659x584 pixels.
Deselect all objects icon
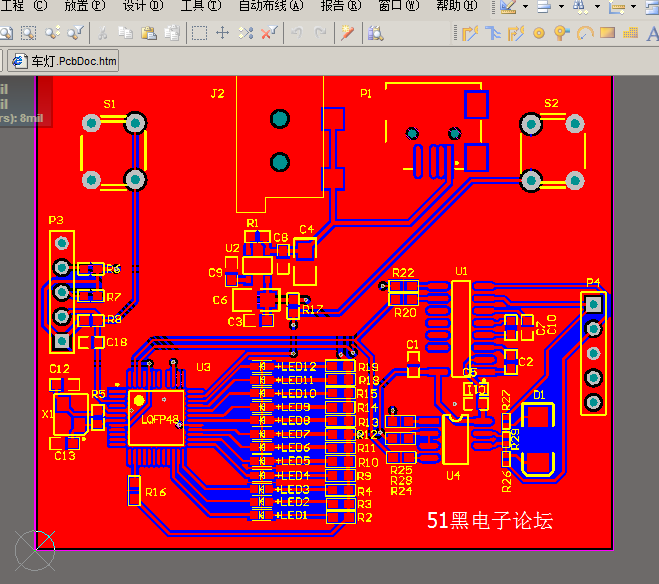point(246,33)
